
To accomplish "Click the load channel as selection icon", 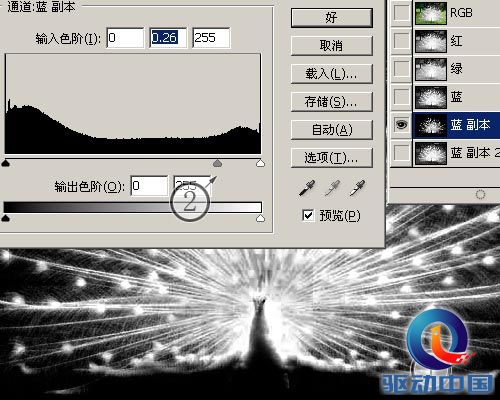I will [480, 194].
